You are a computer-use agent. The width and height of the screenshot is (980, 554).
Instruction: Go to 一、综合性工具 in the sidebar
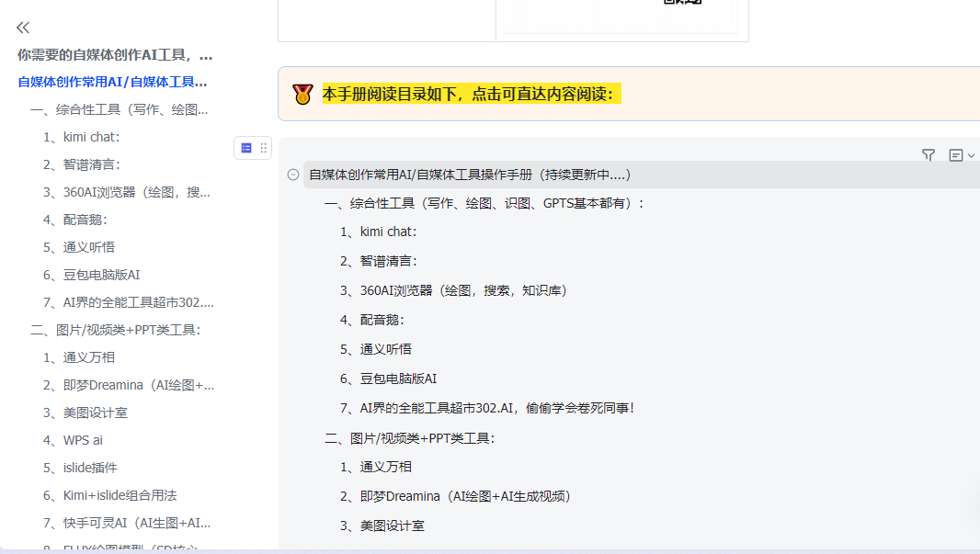click(119, 109)
